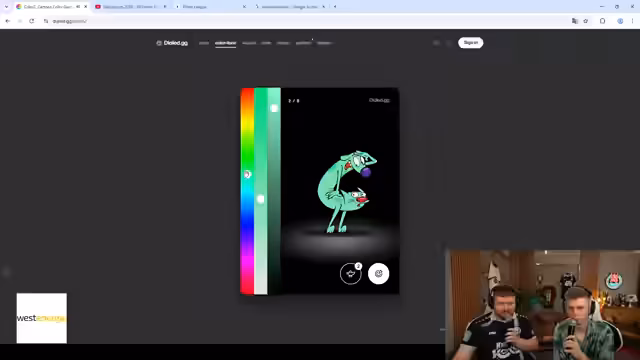
Task: Click the outlined hint button with badge
Action: (x=351, y=273)
